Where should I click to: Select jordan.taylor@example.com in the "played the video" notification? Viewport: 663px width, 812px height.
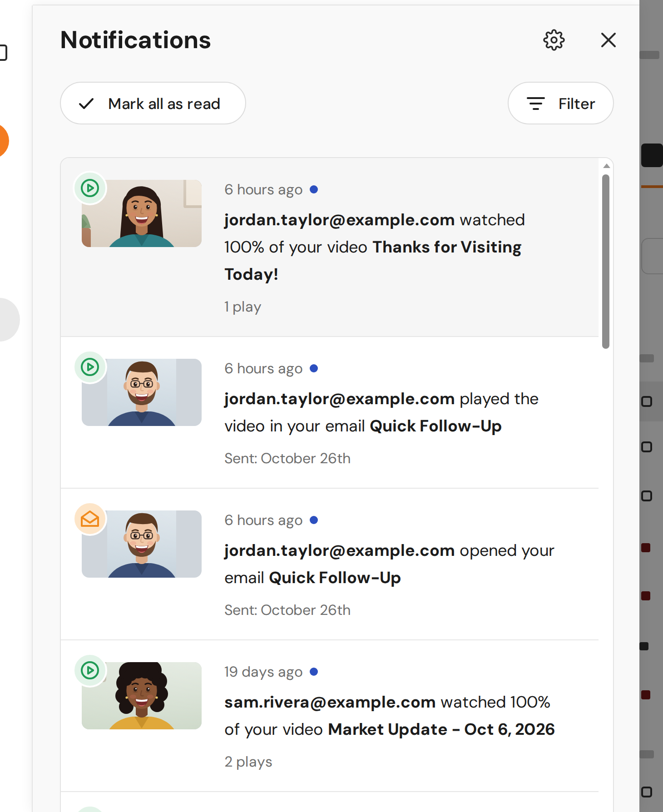pyautogui.click(x=339, y=399)
